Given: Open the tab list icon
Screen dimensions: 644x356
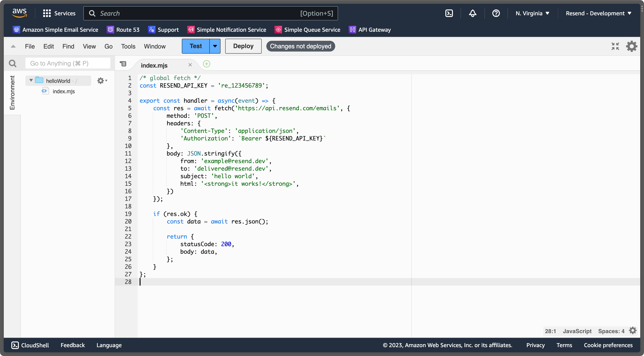Looking at the screenshot, I should tap(123, 64).
